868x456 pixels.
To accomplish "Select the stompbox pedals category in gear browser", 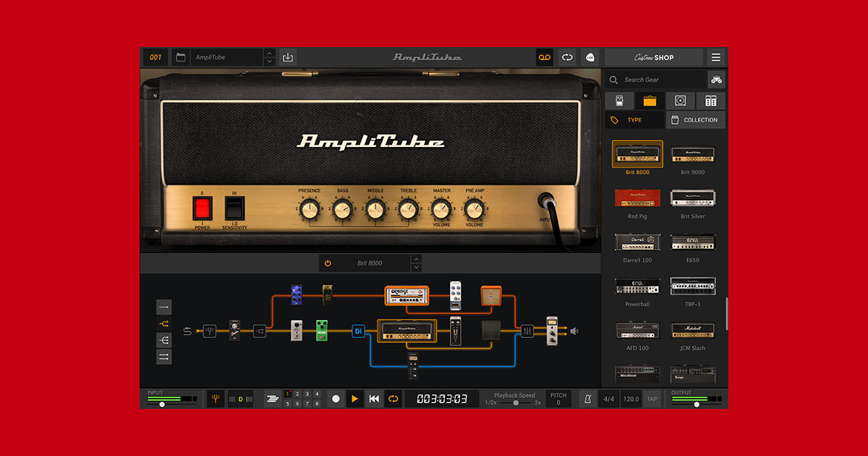I will [619, 101].
